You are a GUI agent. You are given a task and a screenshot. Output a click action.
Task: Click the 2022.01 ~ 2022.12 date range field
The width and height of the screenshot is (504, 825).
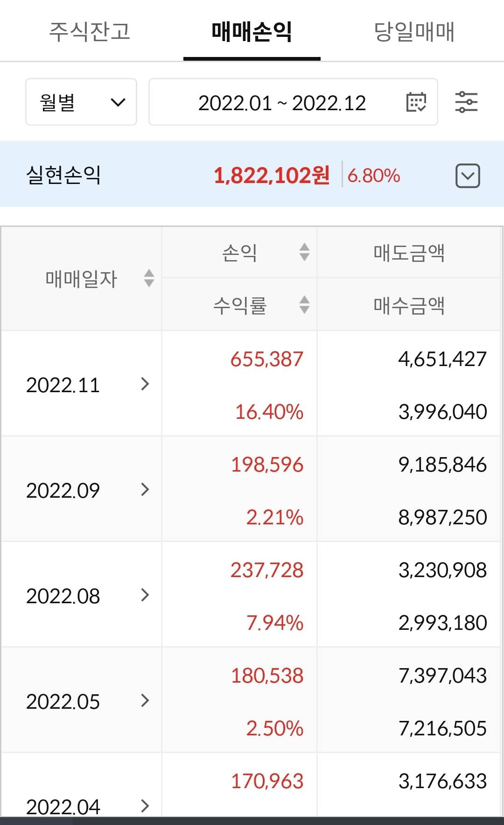coord(282,103)
